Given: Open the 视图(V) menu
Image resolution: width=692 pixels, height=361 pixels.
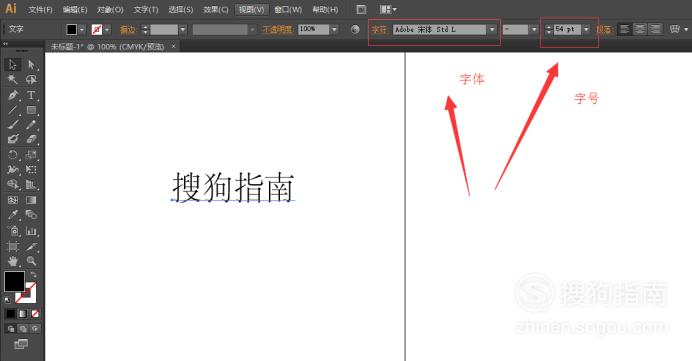Looking at the screenshot, I should (252, 9).
